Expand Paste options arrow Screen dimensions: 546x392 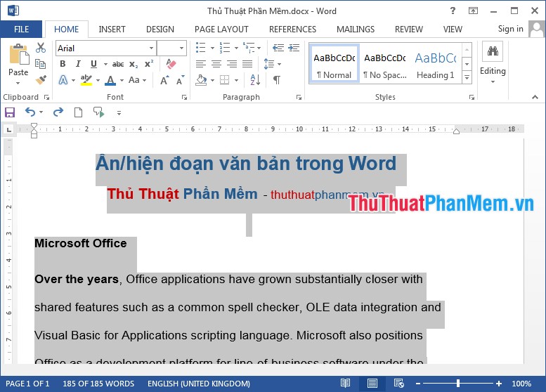pyautogui.click(x=18, y=83)
